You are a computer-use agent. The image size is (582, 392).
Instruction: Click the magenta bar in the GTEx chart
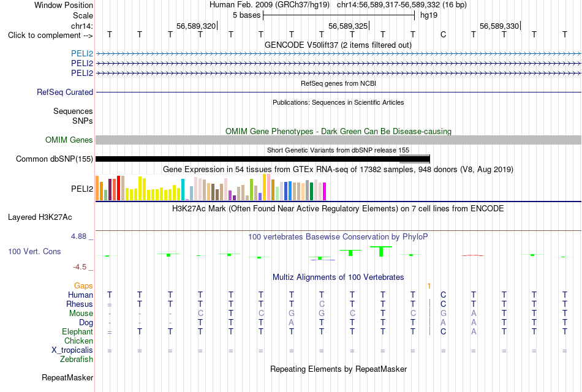tap(324, 192)
